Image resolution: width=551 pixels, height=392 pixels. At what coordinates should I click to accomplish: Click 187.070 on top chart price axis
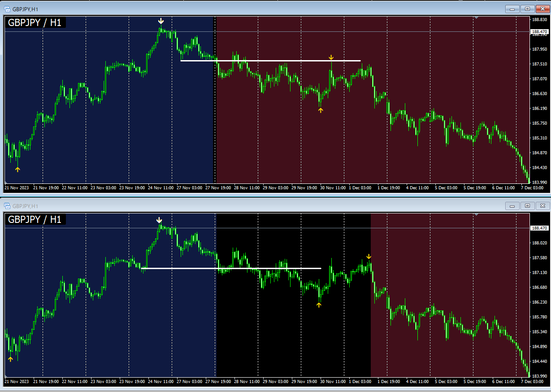[539, 78]
